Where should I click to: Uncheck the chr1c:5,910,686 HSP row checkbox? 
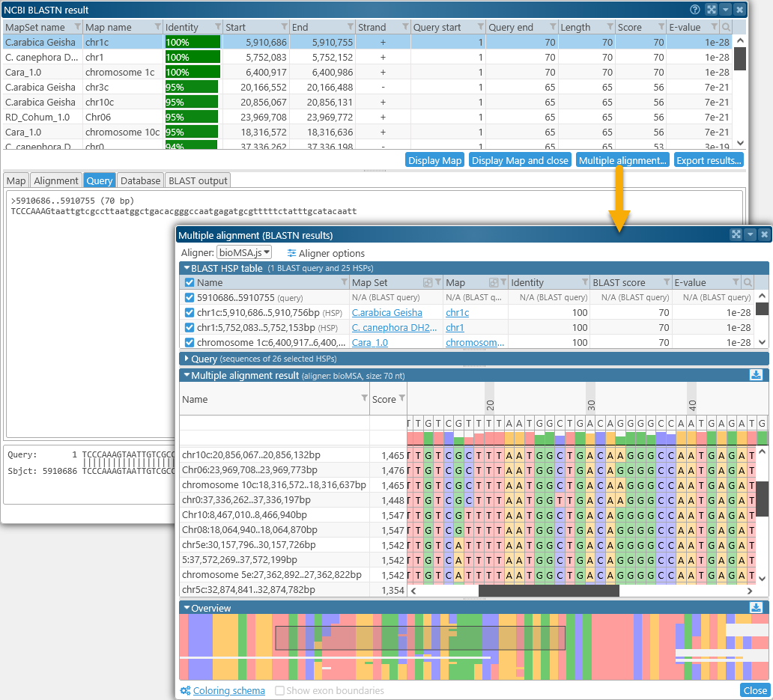point(190,312)
